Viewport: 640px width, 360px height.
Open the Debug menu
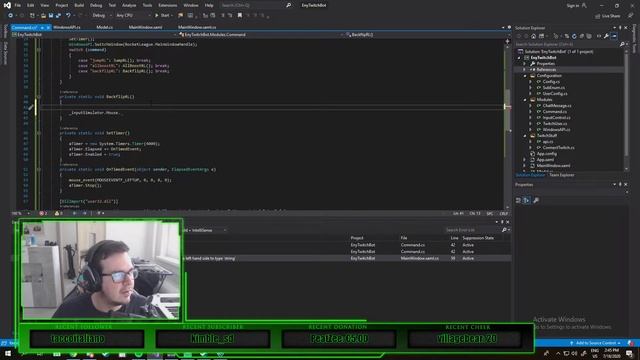(x=96, y=5)
